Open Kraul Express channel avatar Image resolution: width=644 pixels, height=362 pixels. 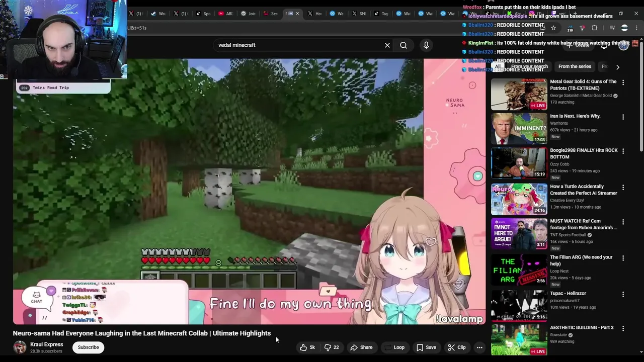click(20, 347)
